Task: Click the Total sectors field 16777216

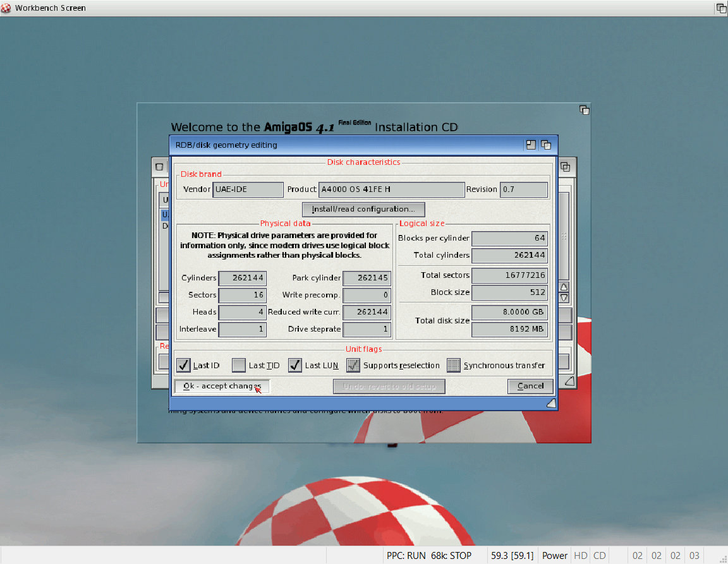Action: [x=510, y=275]
